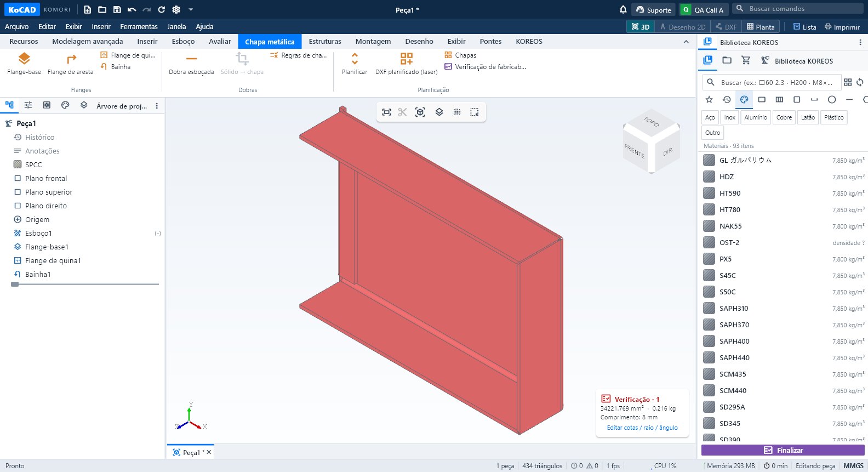Switch to 3D view mode
The width and height of the screenshot is (868, 472).
pyautogui.click(x=641, y=27)
